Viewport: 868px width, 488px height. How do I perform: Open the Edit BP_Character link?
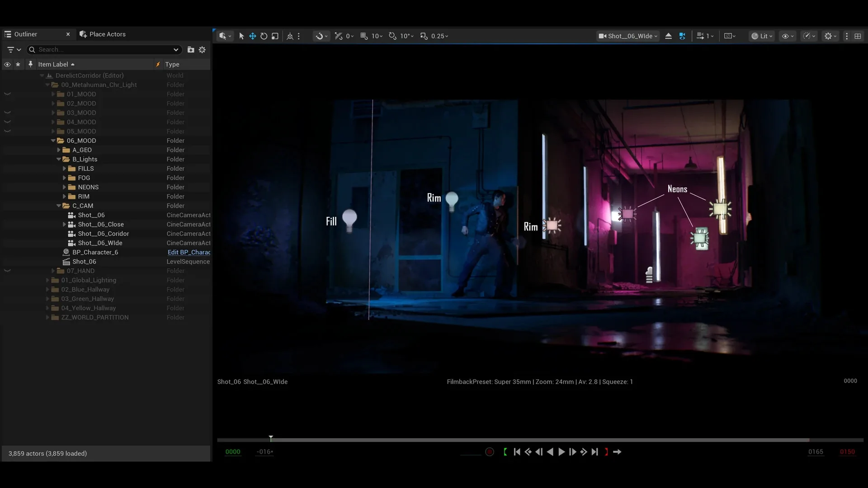coord(189,252)
